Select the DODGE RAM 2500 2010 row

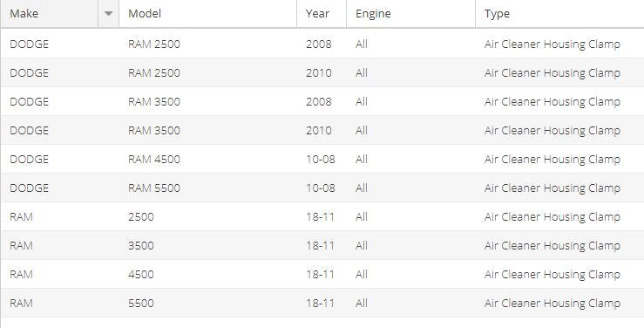322,72
